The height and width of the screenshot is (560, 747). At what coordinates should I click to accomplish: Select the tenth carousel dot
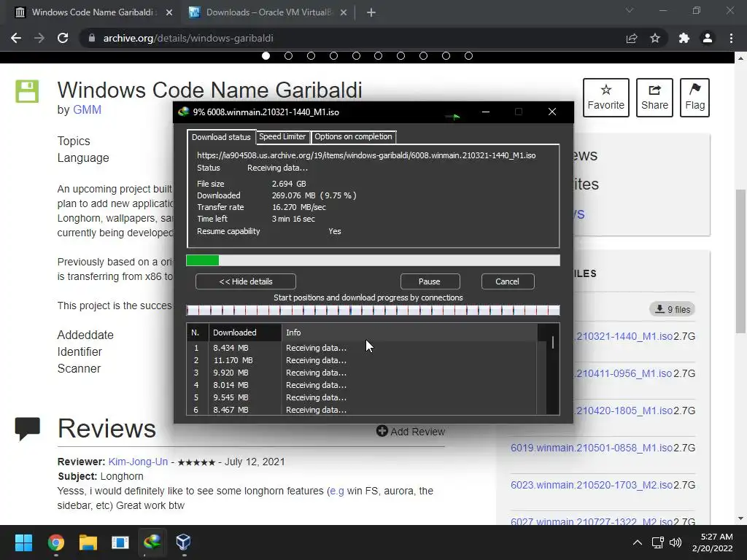tap(469, 55)
